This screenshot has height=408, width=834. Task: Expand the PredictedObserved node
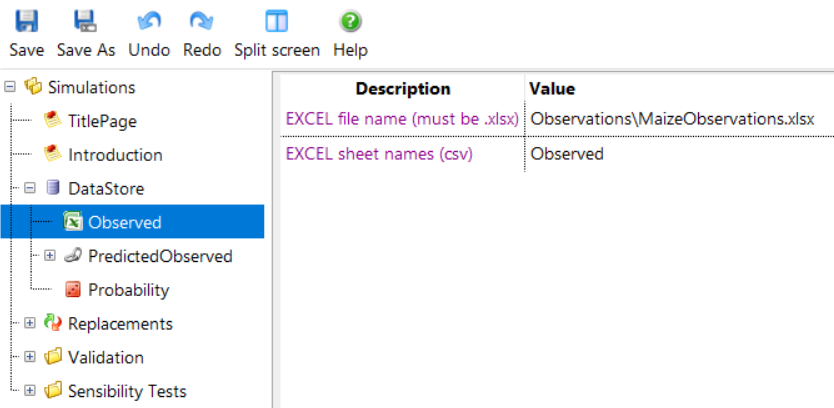49,255
